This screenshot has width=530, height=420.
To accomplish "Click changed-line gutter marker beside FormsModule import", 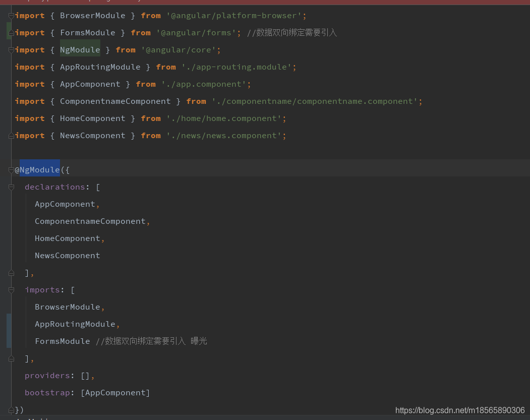I will 8,31.
